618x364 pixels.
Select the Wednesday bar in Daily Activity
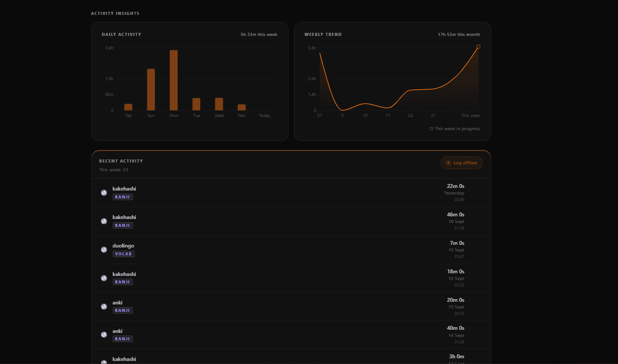point(219,104)
